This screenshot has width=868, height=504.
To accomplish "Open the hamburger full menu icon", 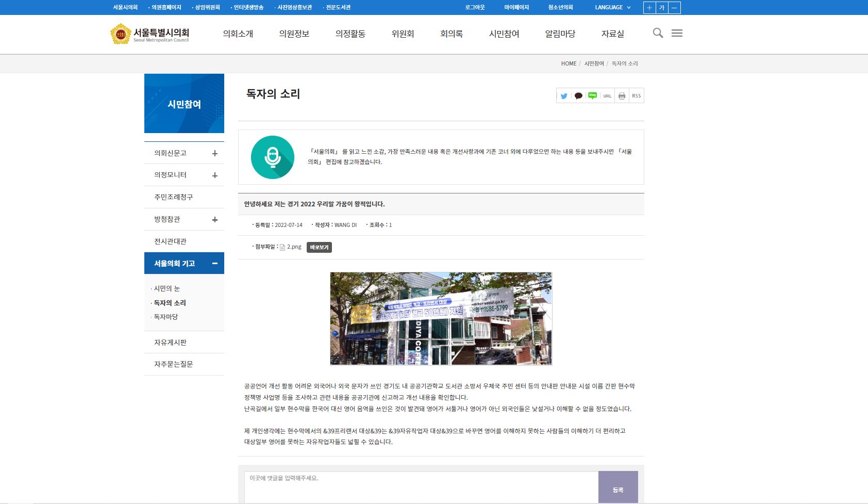I will click(x=677, y=33).
